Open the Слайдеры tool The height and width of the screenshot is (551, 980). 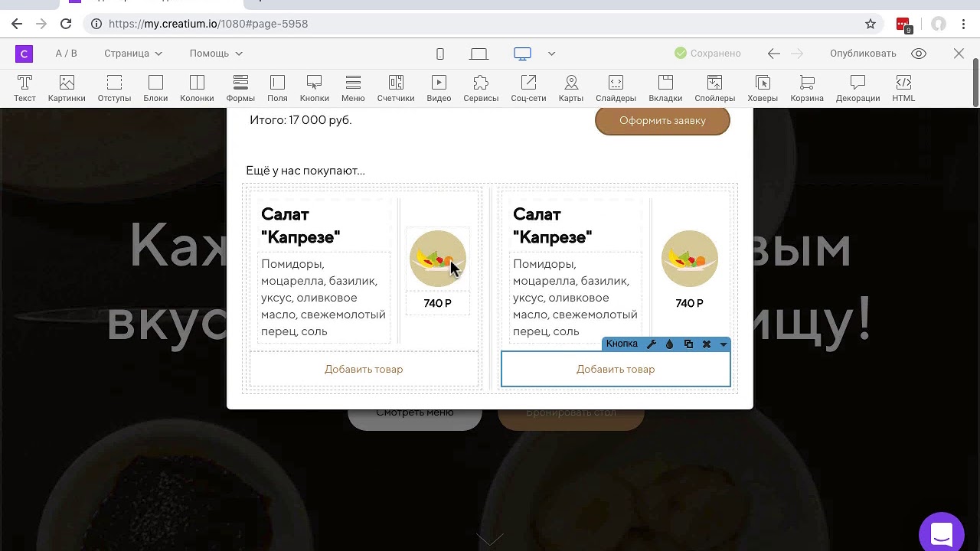tap(616, 88)
